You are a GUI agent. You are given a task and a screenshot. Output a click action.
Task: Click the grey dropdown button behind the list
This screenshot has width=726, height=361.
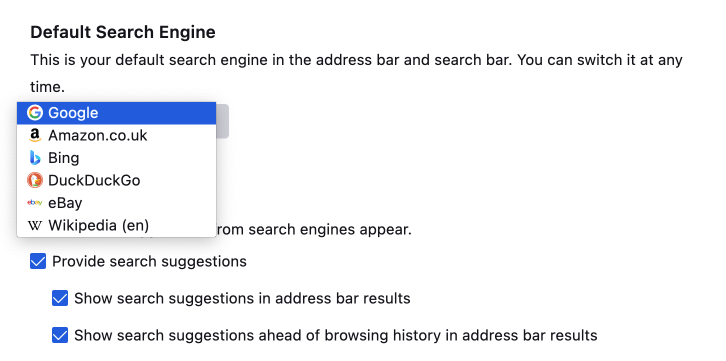[x=222, y=121]
